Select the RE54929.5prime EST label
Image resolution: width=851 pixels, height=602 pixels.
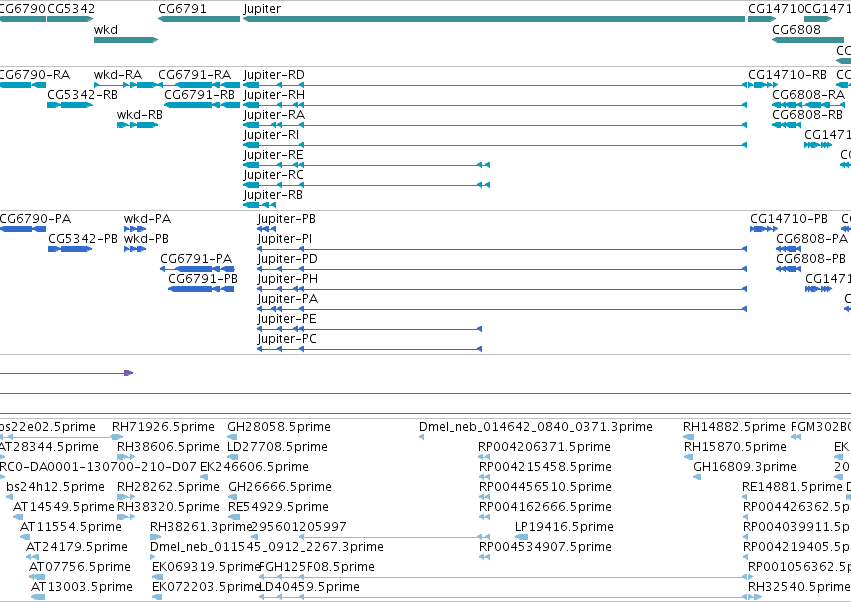click(x=278, y=508)
